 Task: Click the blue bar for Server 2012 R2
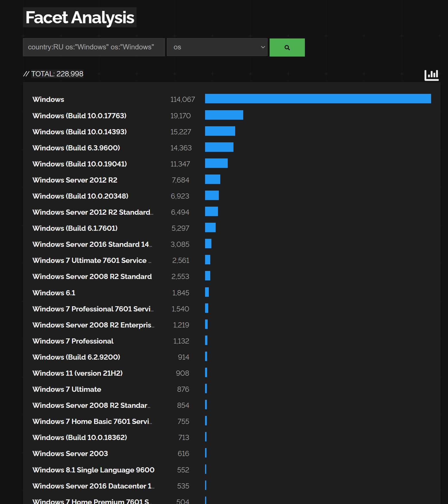pos(213,179)
